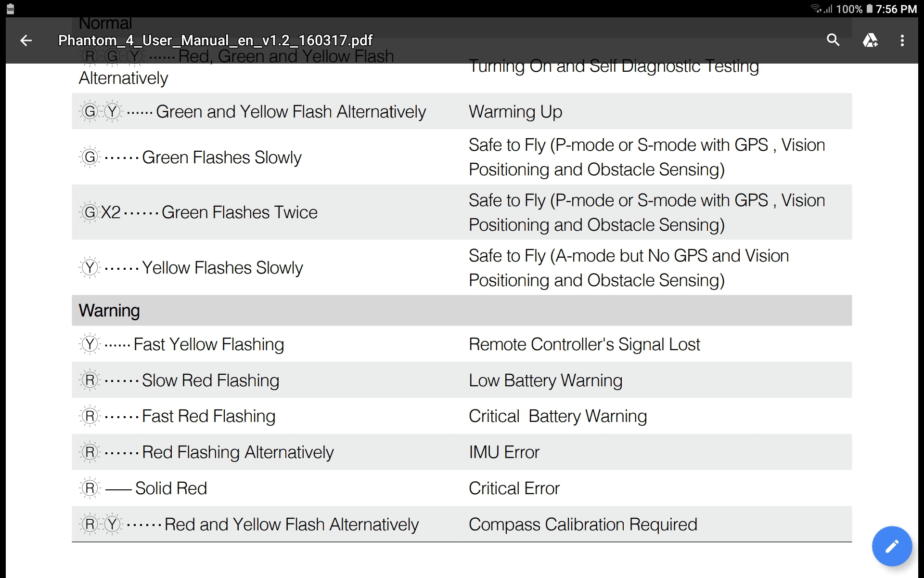Tap the 'IMU Error' description
924x578 pixels.
coord(504,452)
